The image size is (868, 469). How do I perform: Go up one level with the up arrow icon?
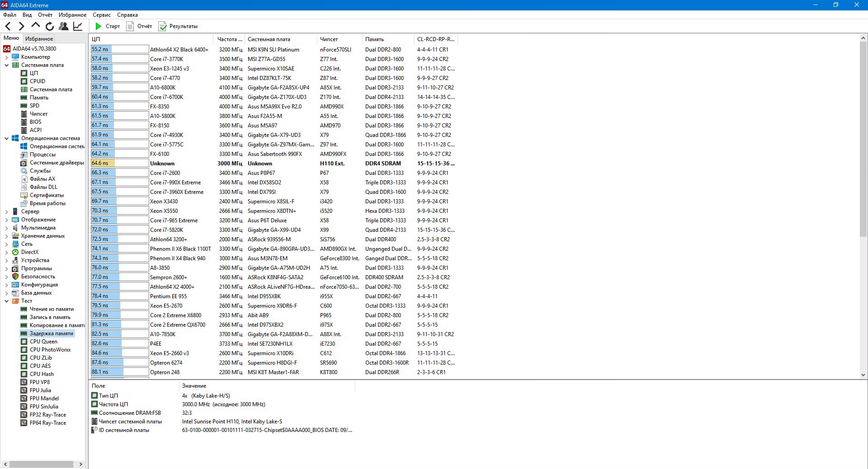pyautogui.click(x=36, y=26)
